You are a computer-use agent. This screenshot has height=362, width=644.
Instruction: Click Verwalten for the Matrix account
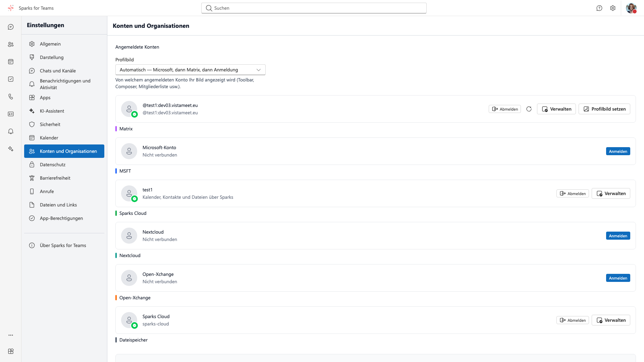coord(556,109)
